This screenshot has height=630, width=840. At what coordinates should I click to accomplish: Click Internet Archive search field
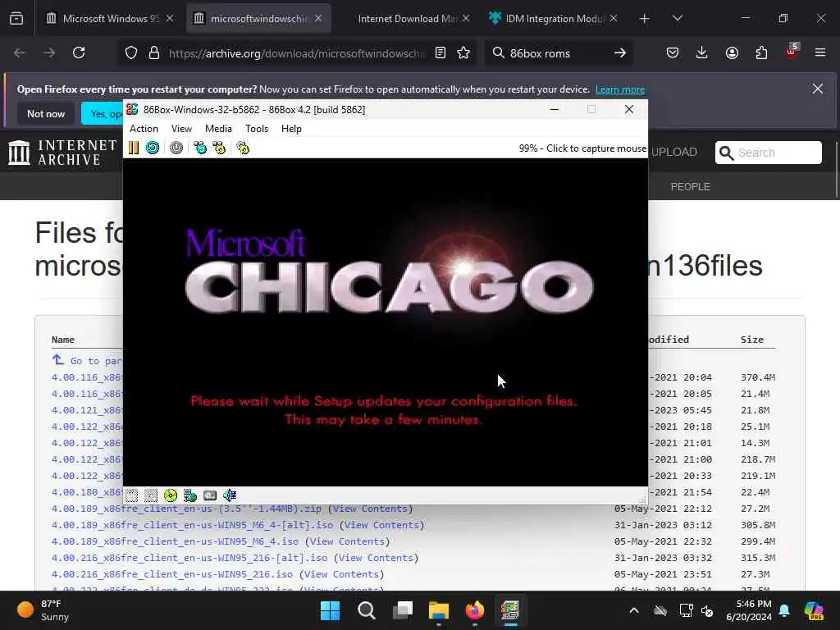coord(768,153)
